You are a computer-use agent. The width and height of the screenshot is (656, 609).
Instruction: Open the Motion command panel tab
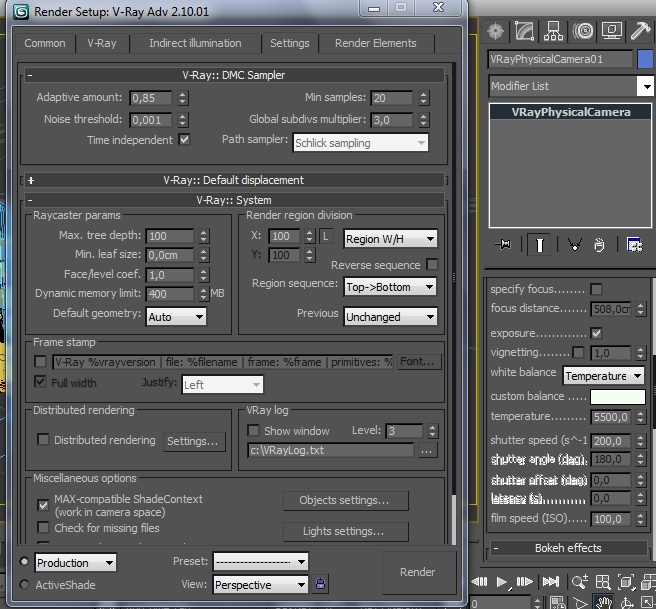pyautogui.click(x=583, y=31)
